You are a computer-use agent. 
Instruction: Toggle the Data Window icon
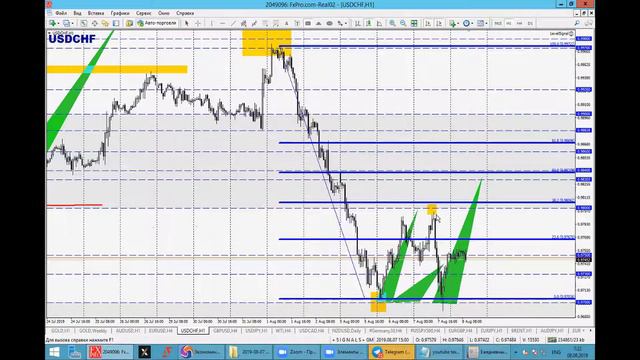94,23
